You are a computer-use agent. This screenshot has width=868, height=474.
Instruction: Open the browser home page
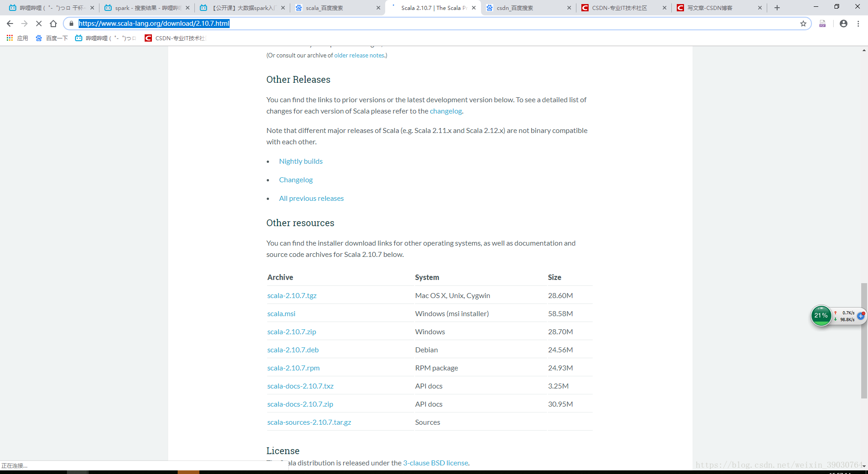53,24
